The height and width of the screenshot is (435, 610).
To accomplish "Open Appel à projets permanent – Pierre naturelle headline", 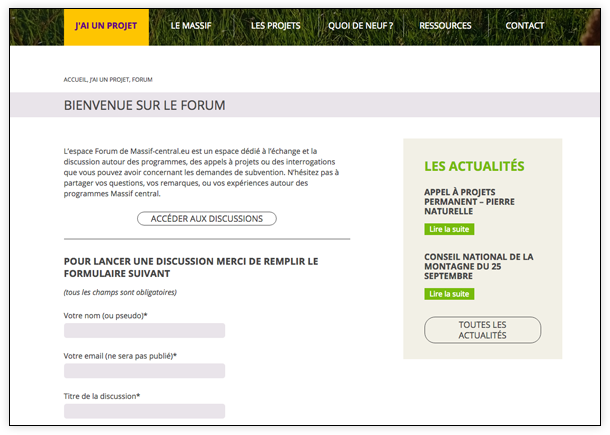I will click(469, 202).
